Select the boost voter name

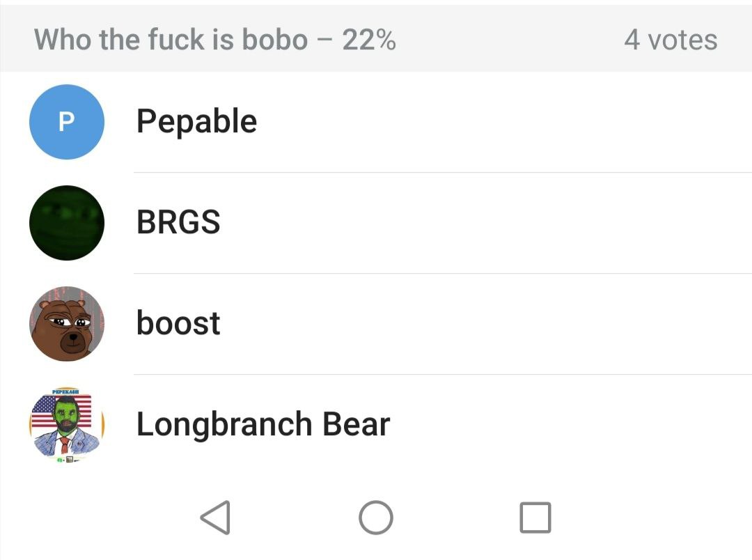coord(178,323)
